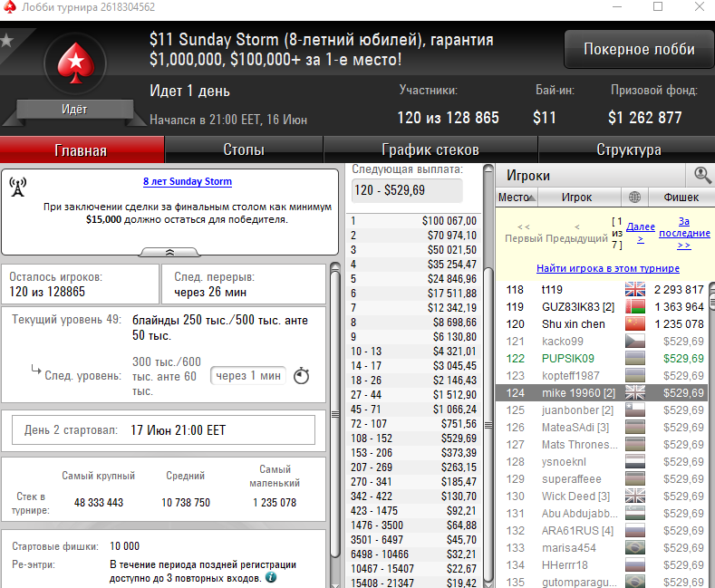The height and width of the screenshot is (588, 715).
Task: Open player search magnifier icon
Action: [x=701, y=175]
